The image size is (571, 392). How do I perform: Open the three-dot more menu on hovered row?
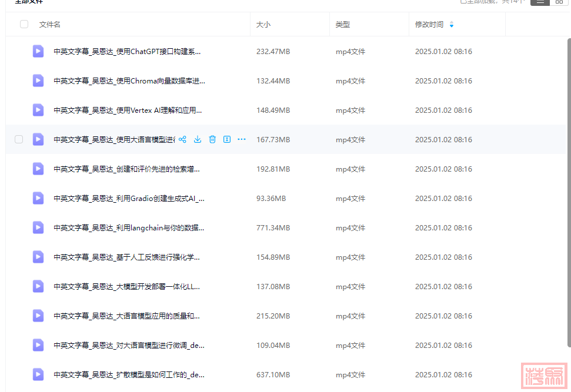coord(242,139)
